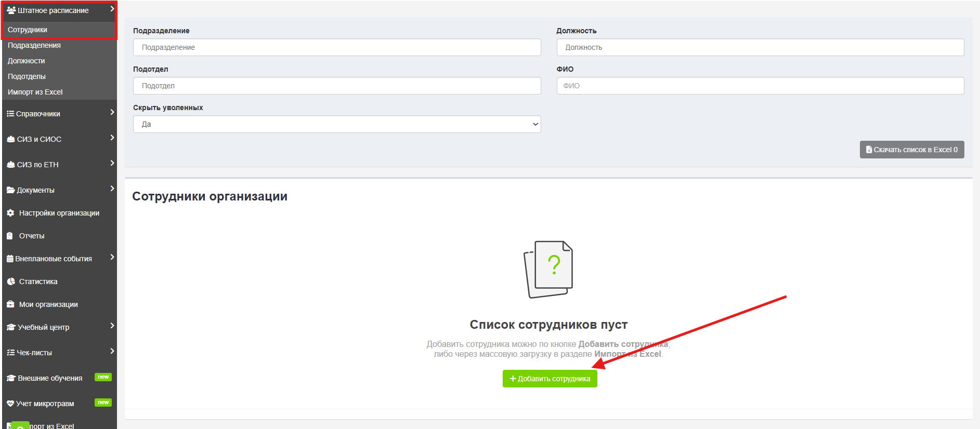Click the Мои организации briefcase icon

pyautogui.click(x=10, y=304)
